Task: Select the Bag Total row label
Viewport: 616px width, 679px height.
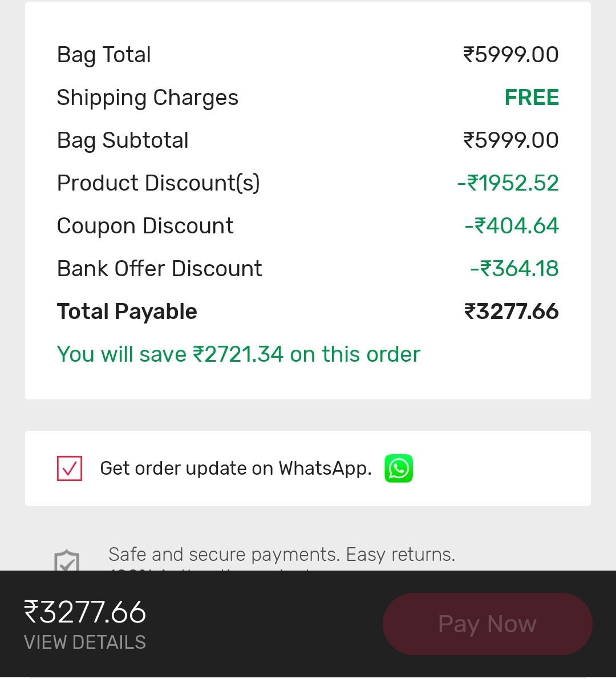Action: pos(104,55)
